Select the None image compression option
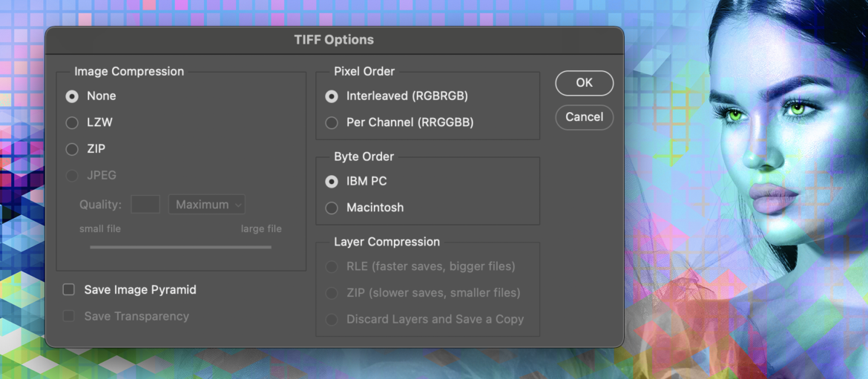The image size is (868, 379). 72,96
